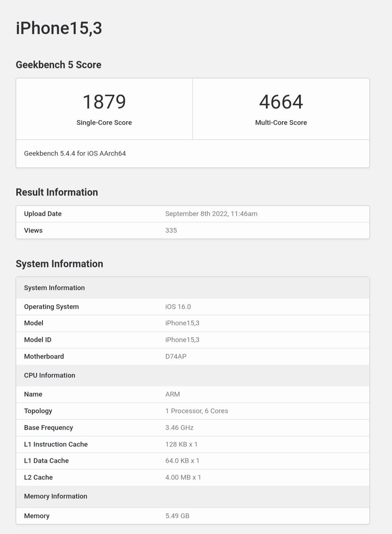The image size is (392, 534).
Task: Click the iOS 16.0 operating system value
Action: pyautogui.click(x=178, y=307)
